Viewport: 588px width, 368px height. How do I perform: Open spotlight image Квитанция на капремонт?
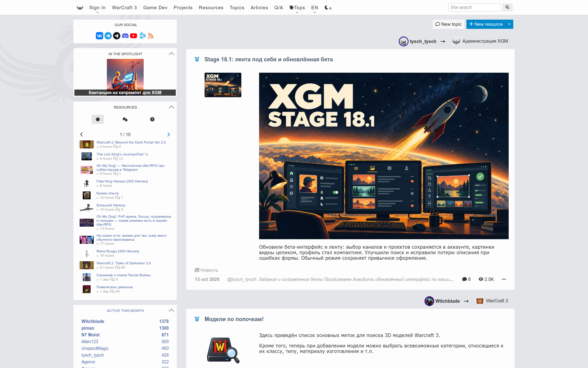(125, 77)
